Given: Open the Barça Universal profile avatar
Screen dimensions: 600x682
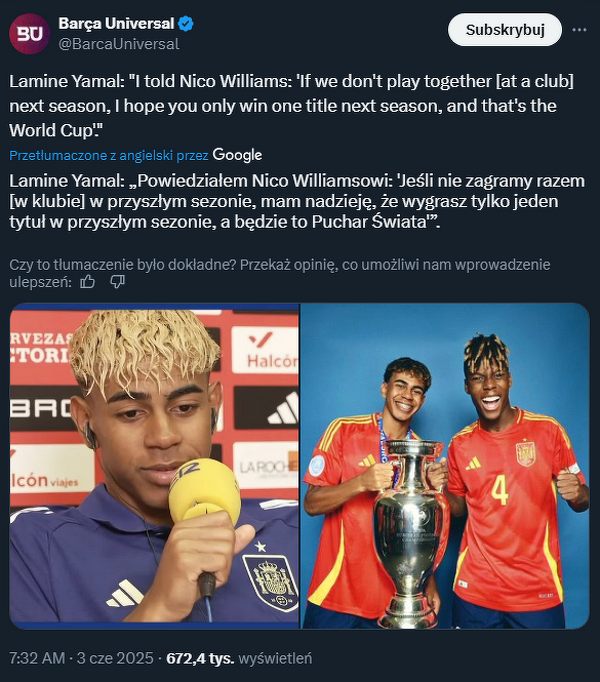Looking at the screenshot, I should pyautogui.click(x=30, y=33).
